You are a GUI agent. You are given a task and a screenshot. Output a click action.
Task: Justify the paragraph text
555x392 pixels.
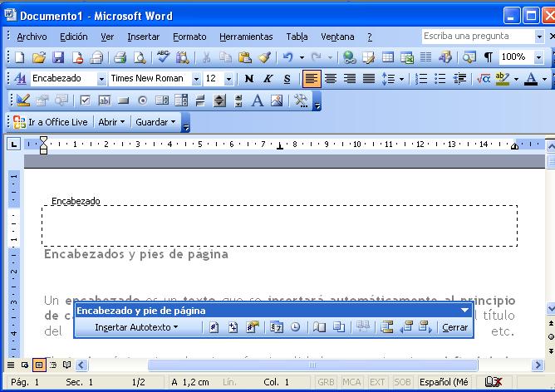click(369, 79)
